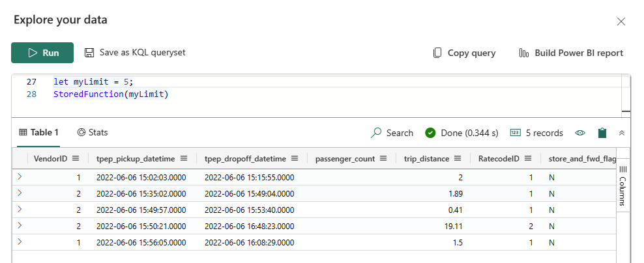Switch to the Table 1 tab
644x263 pixels.
39,133
